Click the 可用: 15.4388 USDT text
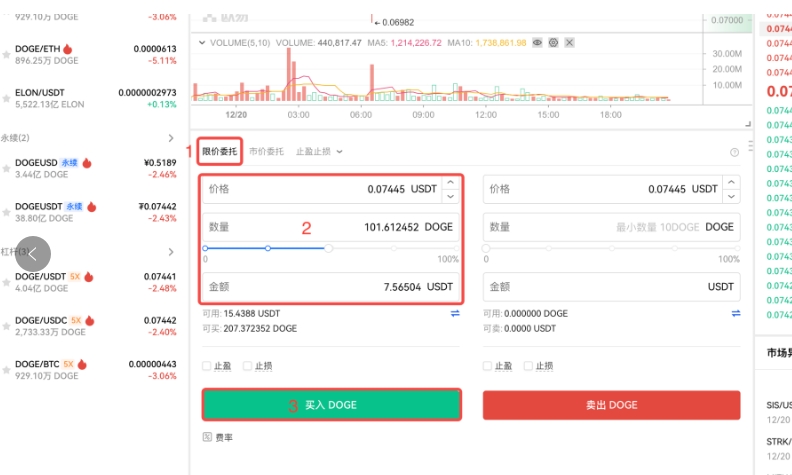Screen dimensions: 792x475 [241, 313]
